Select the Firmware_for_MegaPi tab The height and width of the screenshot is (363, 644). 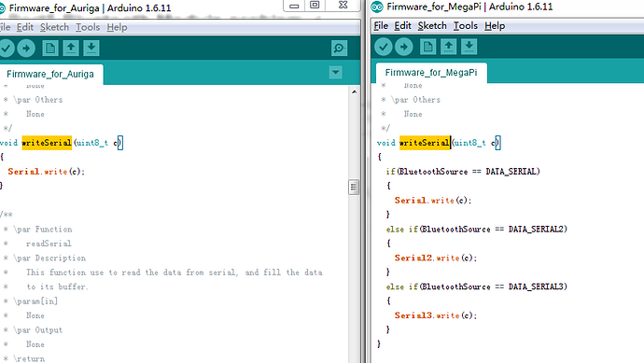(x=431, y=73)
